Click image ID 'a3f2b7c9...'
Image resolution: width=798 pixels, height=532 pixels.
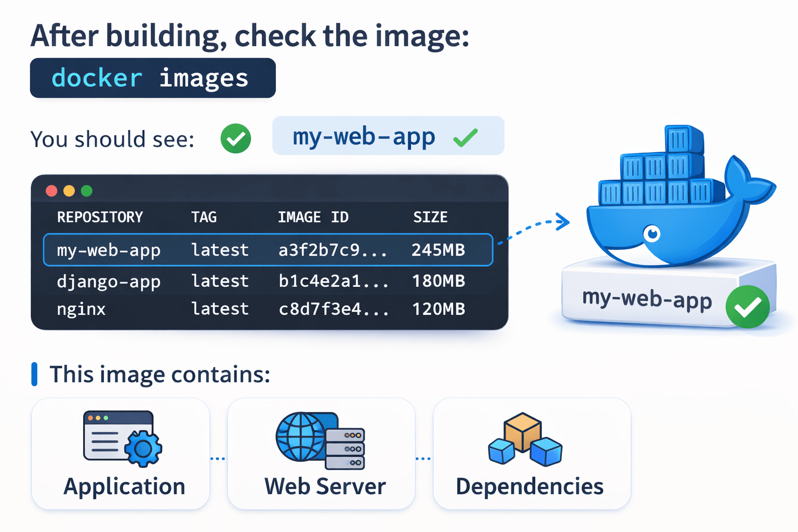[333, 250]
